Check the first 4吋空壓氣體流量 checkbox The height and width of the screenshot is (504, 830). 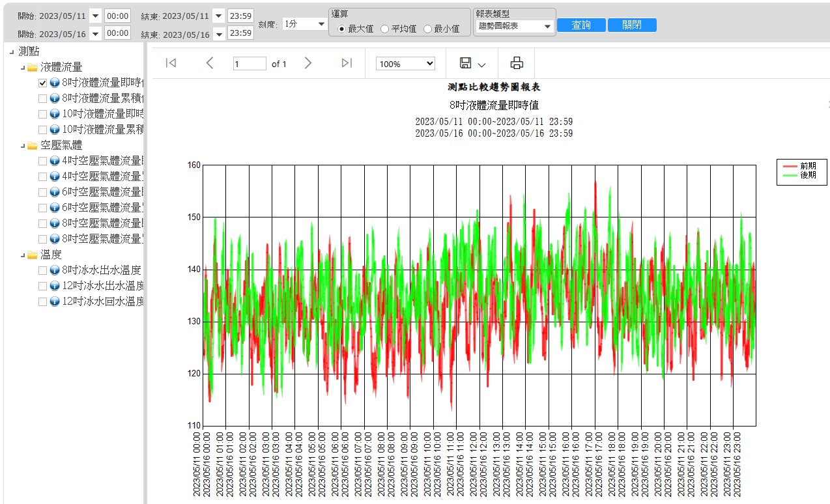click(42, 161)
